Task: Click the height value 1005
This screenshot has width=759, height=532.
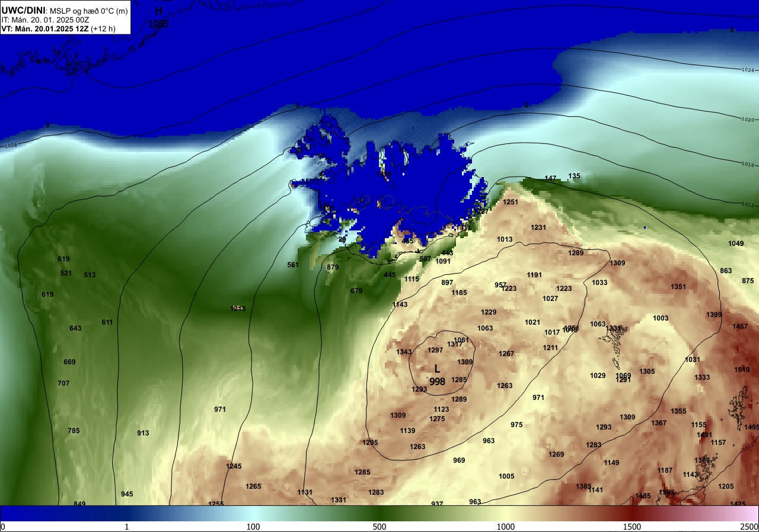Action: click(506, 476)
